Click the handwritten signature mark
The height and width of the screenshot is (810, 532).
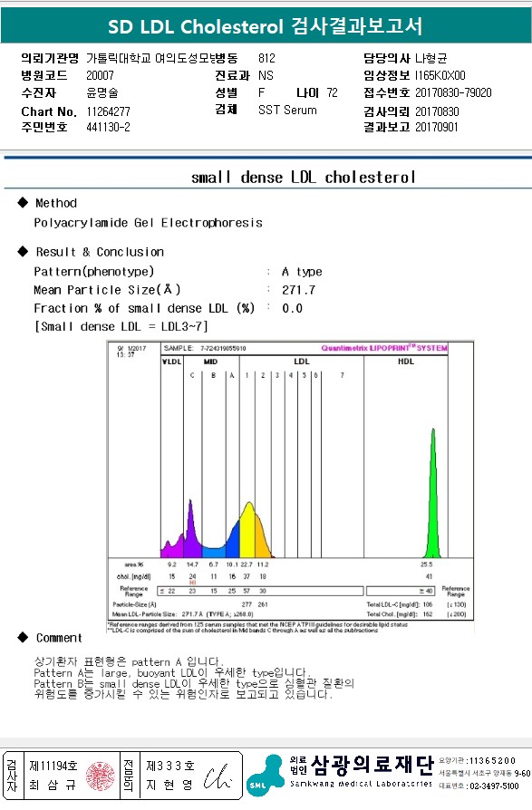click(x=217, y=776)
